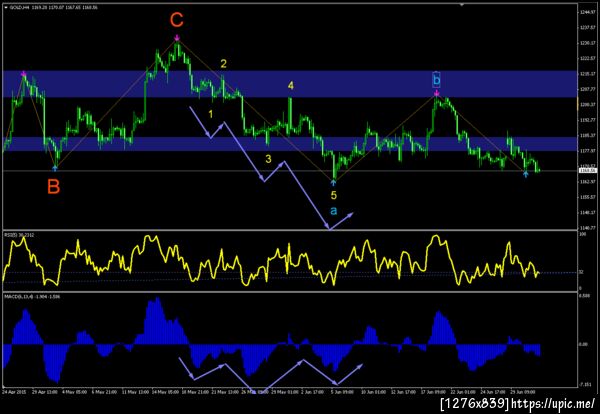Image resolution: width=600 pixels, height=414 pixels.
Task: Select the blue wave label a
Action: pyautogui.click(x=334, y=210)
